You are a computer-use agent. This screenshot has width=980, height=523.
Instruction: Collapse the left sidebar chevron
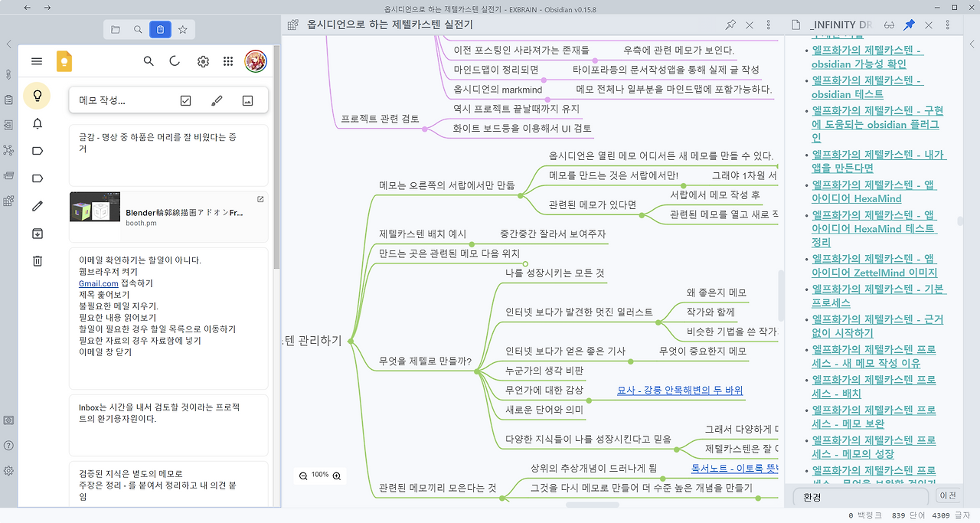pos(8,44)
